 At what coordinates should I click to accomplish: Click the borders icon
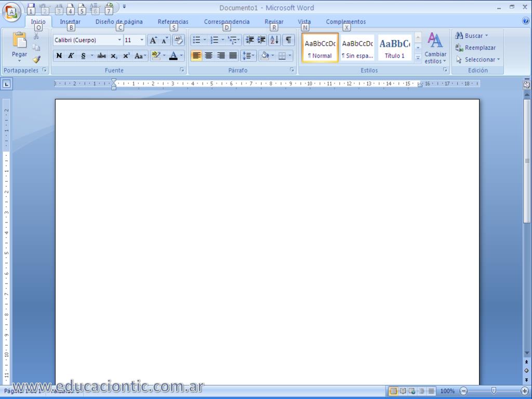[x=282, y=56]
